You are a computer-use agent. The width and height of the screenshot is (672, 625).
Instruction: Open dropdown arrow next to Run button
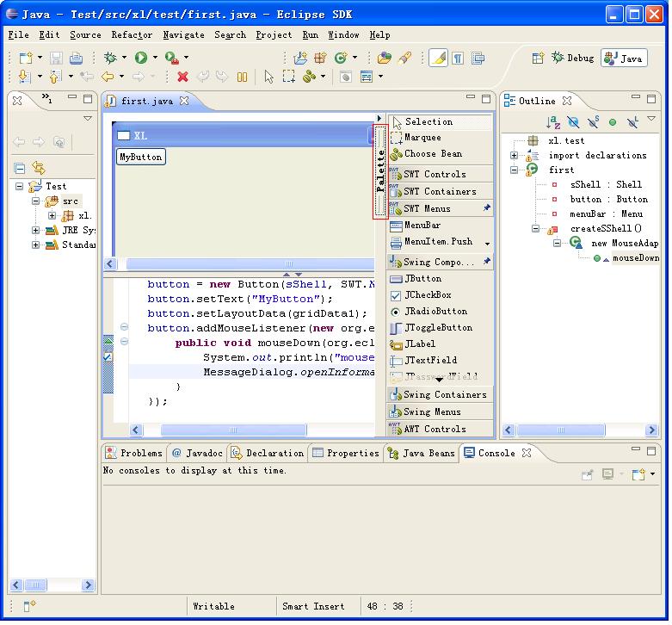pyautogui.click(x=155, y=58)
